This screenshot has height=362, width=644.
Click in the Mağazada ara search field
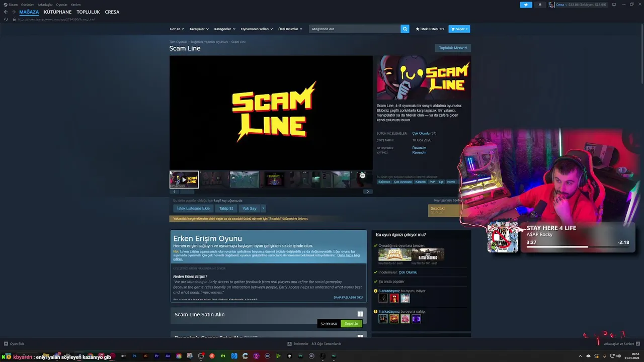point(355,29)
